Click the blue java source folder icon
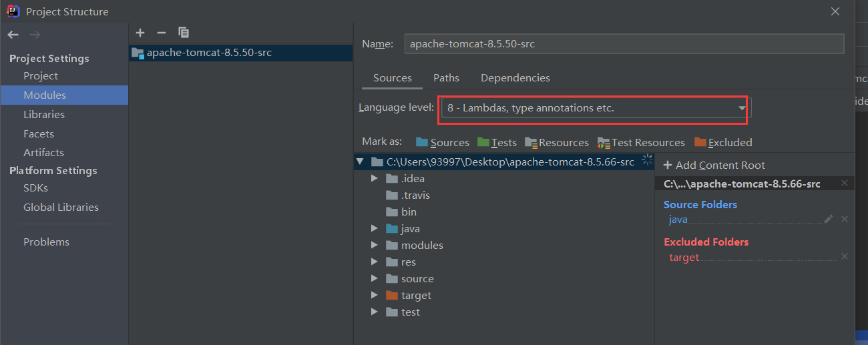 tap(392, 228)
